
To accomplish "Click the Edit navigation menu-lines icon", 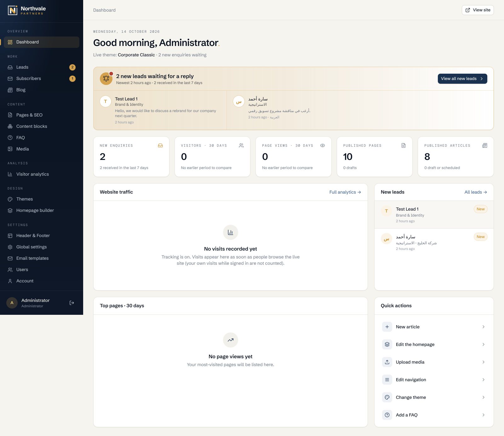I will [387, 380].
